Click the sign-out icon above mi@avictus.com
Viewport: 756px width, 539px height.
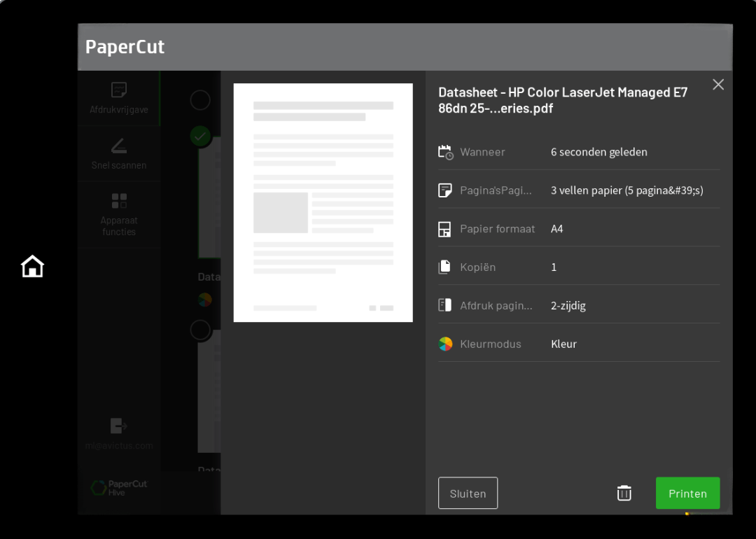(x=119, y=426)
